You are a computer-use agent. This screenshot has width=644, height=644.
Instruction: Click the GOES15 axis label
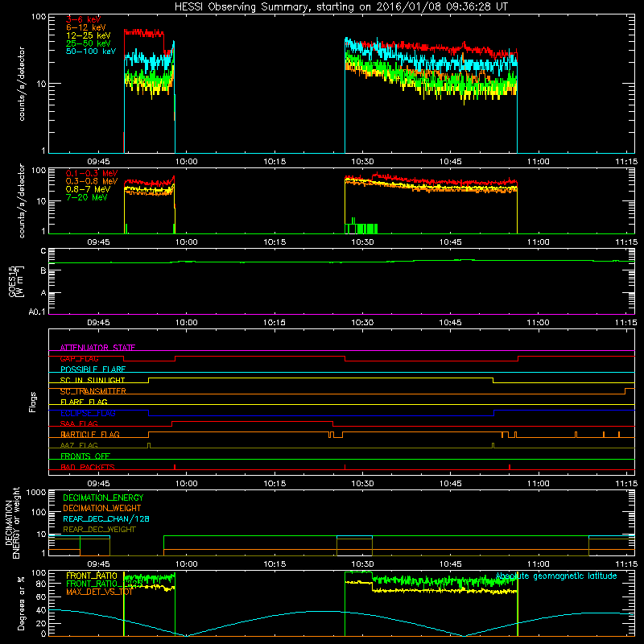[x=16, y=281]
